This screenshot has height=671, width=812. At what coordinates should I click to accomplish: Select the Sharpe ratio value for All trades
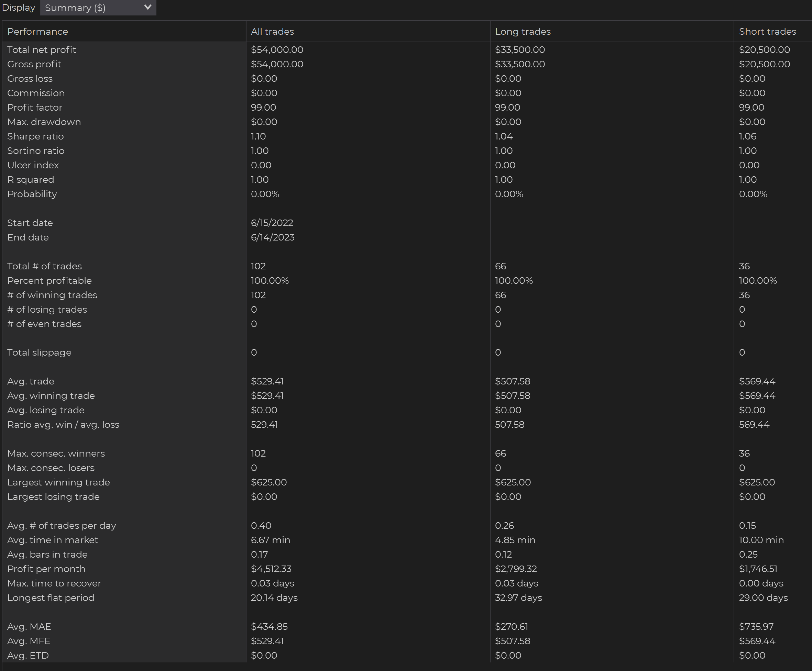tap(258, 136)
